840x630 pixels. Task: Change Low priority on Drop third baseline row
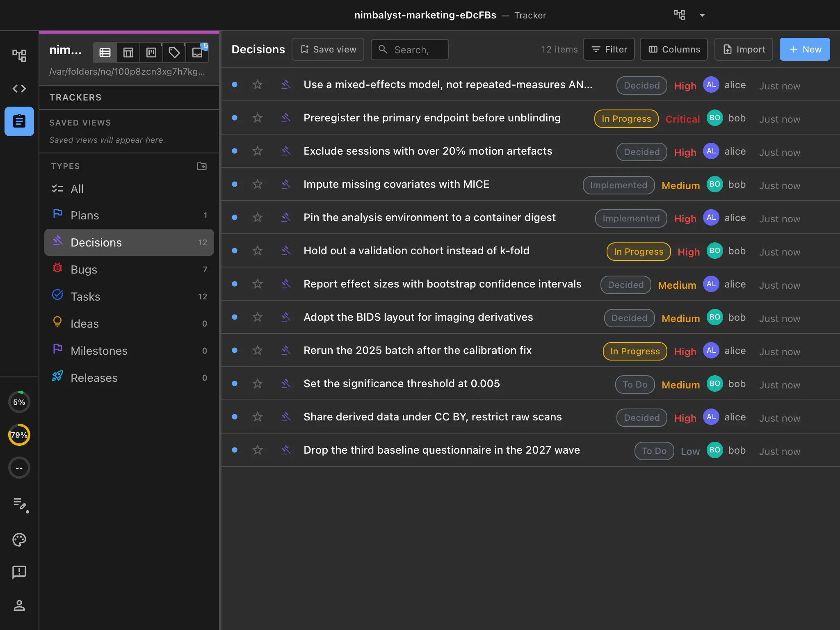pos(690,451)
